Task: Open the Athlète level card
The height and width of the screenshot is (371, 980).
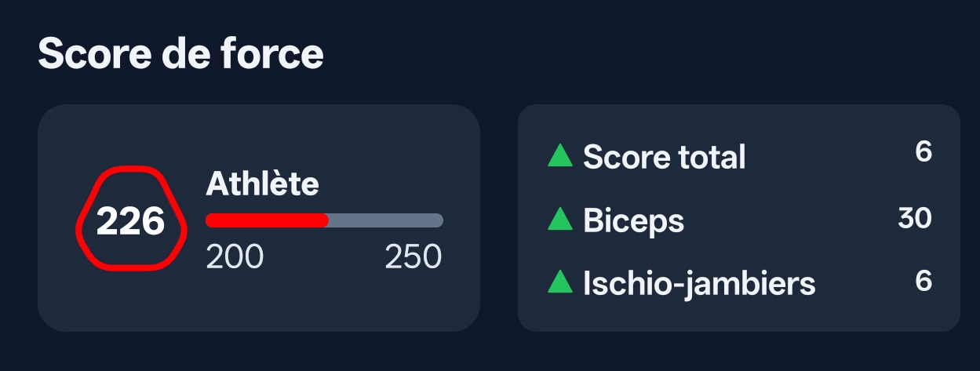Action: [259, 218]
